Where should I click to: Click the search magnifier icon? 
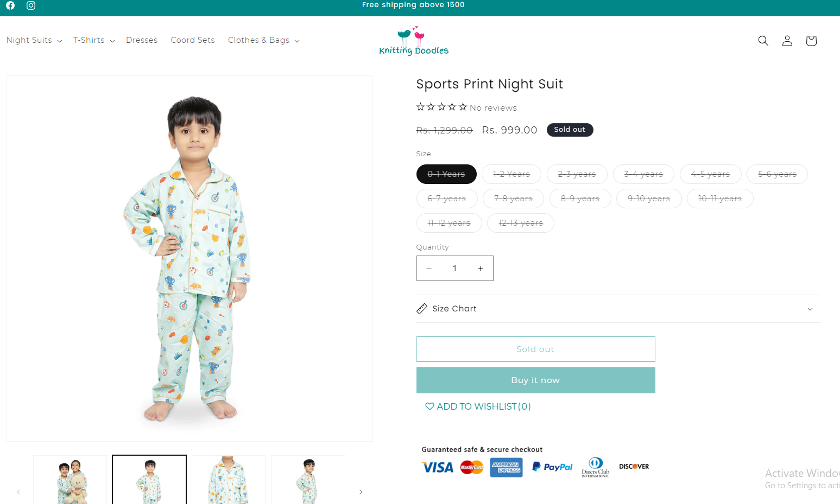pos(763,41)
